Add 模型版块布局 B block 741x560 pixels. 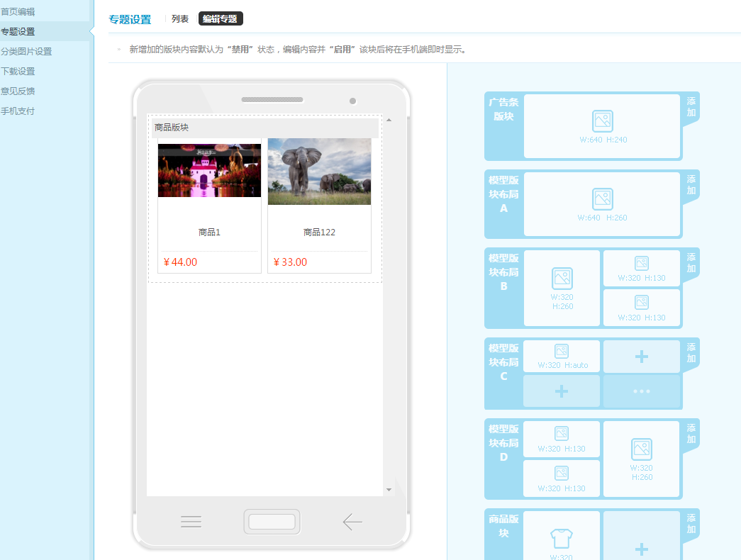(691, 263)
